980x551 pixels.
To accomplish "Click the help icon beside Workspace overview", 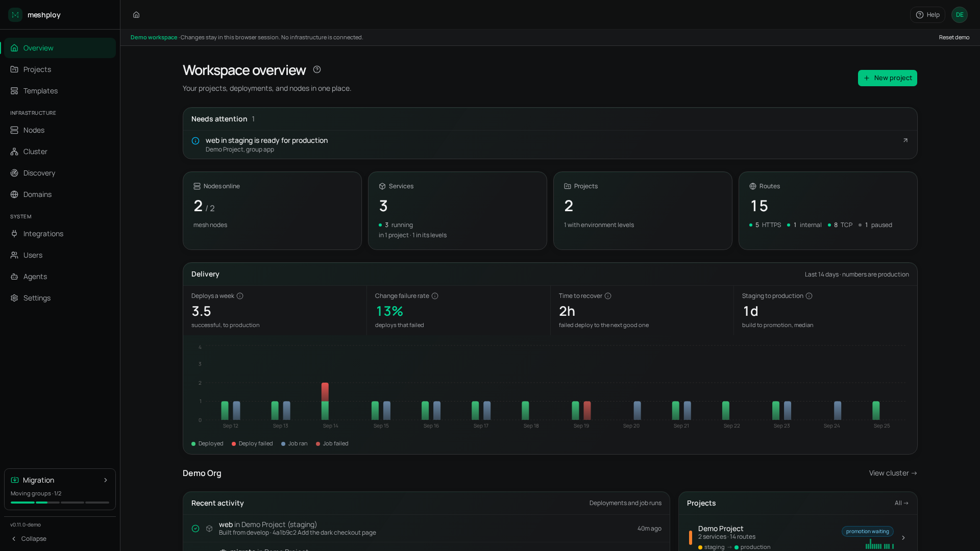I will click(x=317, y=69).
